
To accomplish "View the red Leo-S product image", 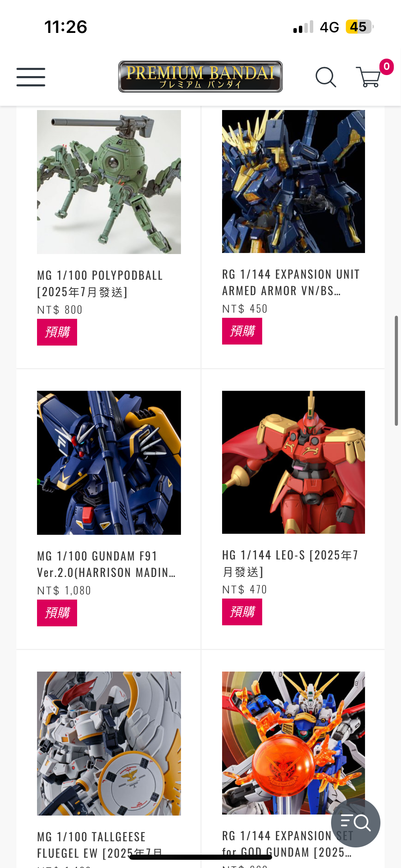I will click(293, 462).
